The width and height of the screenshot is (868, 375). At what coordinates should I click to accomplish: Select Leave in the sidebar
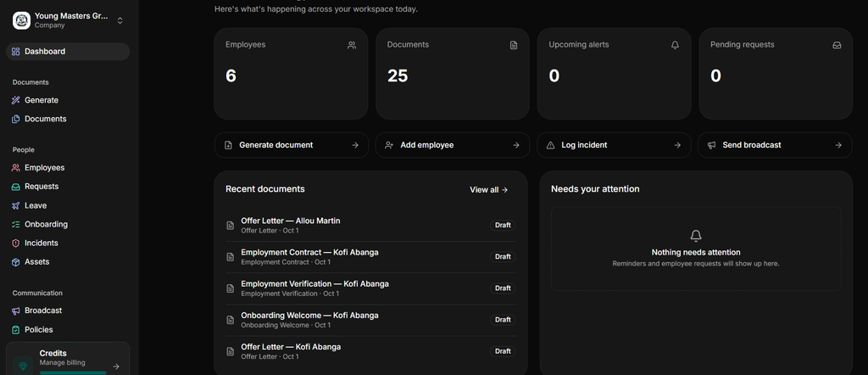coord(68,205)
